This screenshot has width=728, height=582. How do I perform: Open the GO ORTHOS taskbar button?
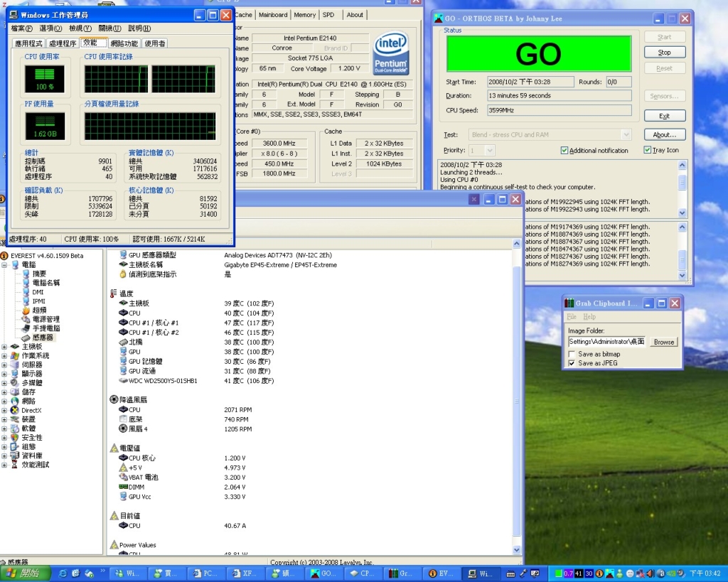[324, 573]
